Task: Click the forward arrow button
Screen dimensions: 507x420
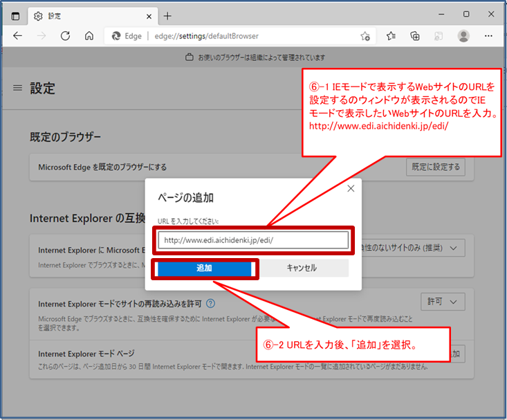Action: tap(42, 35)
